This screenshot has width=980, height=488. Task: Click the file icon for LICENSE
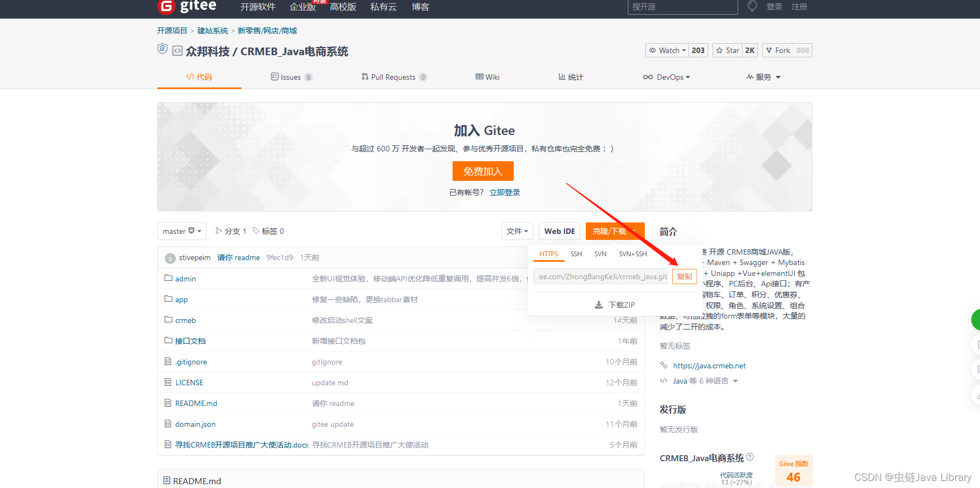pyautogui.click(x=168, y=382)
